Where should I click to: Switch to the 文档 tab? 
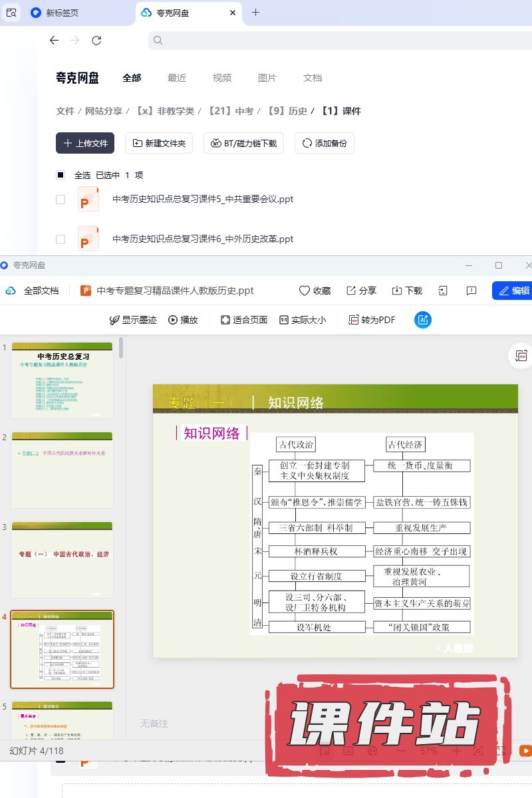click(x=313, y=78)
